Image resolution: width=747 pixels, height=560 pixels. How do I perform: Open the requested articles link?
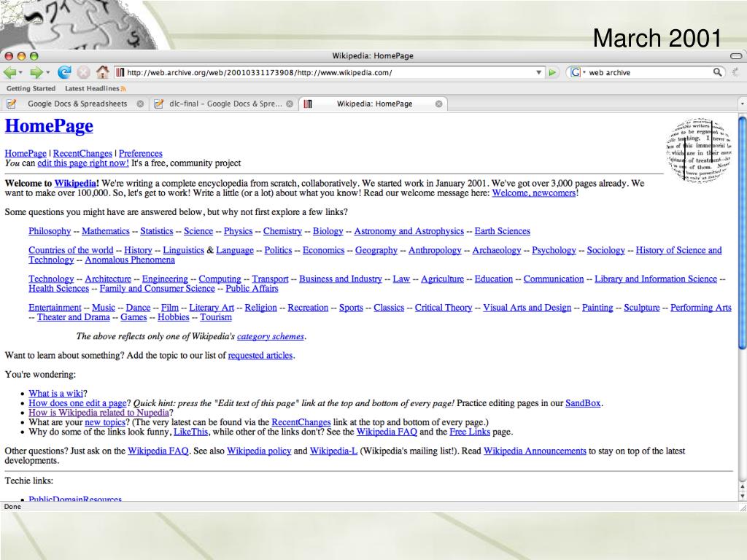tap(260, 355)
